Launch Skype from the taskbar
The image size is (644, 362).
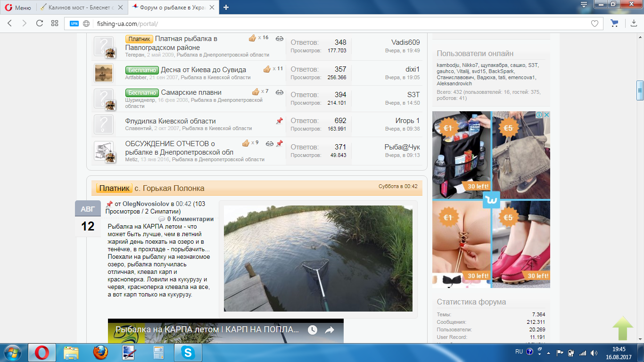pos(188,352)
